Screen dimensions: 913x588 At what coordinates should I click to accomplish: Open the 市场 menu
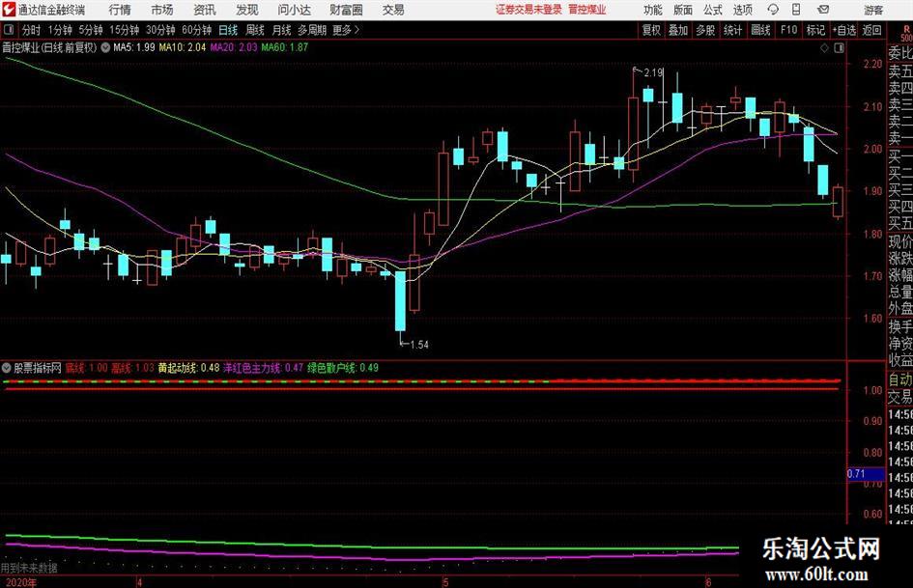click(x=162, y=10)
